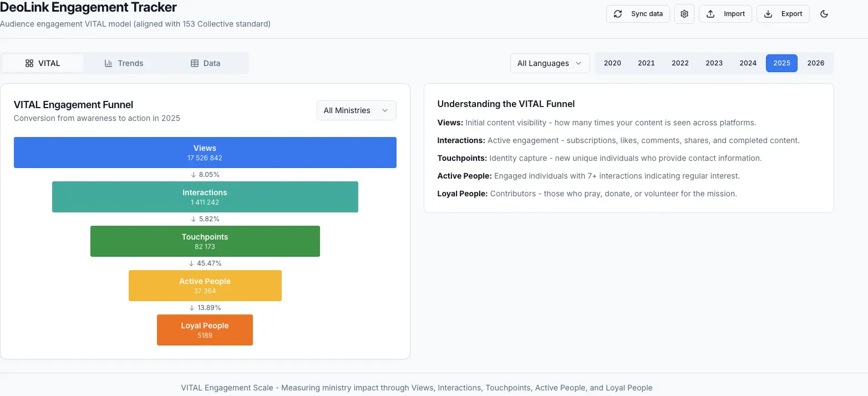Viewport: 868px width, 396px height.
Task: Click the blue Views funnel bar
Action: click(205, 153)
